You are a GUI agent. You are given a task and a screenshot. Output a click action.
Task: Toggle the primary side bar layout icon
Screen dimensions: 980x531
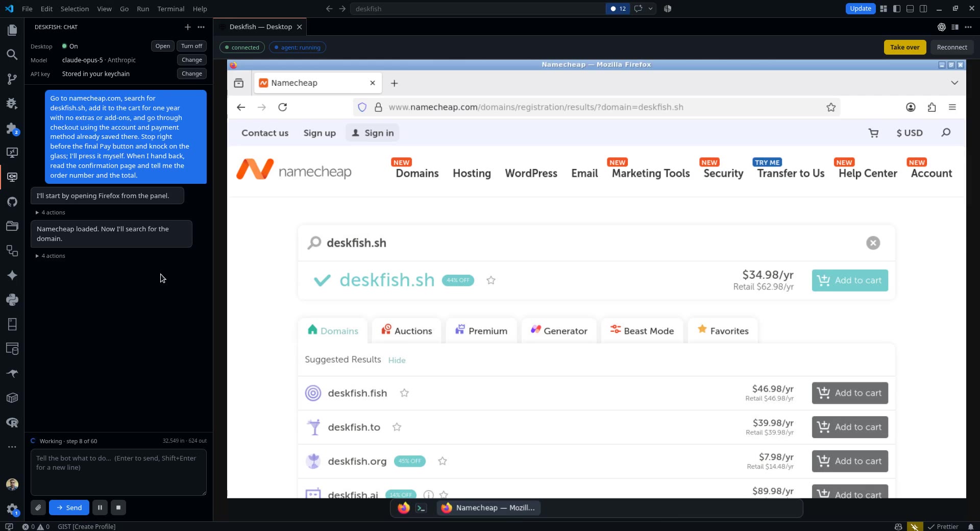tap(897, 9)
